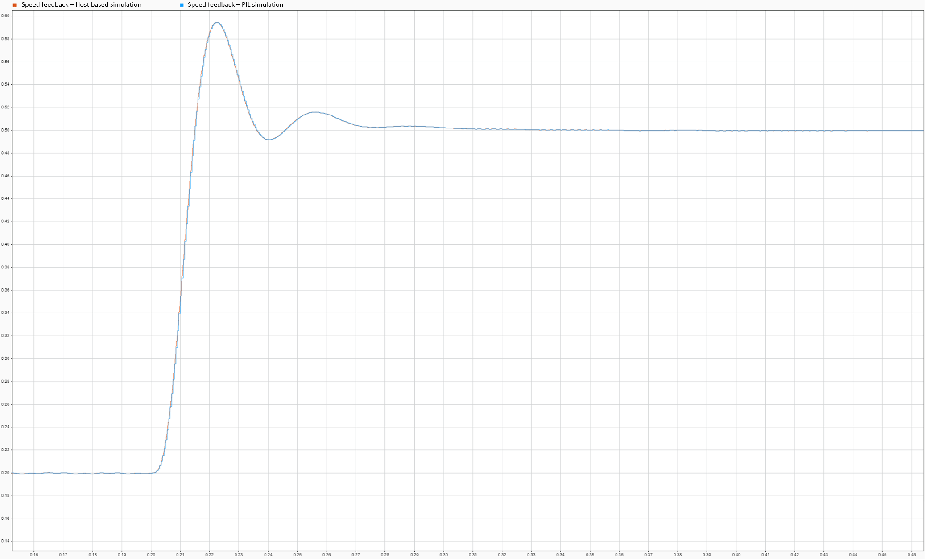The width and height of the screenshot is (926, 560).
Task: Click the 0.30 y-axis tick label
Action: [x=5, y=358]
